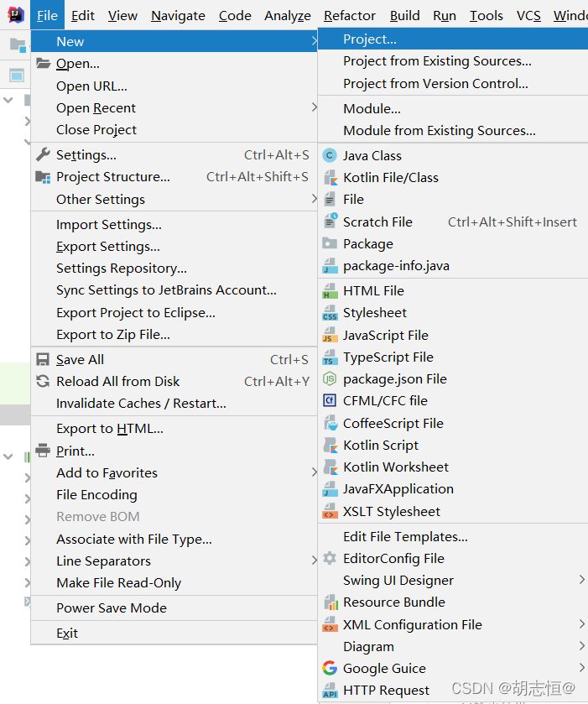Click the Resource Bundle icon
Image resolution: width=588 pixels, height=704 pixels.
330,602
